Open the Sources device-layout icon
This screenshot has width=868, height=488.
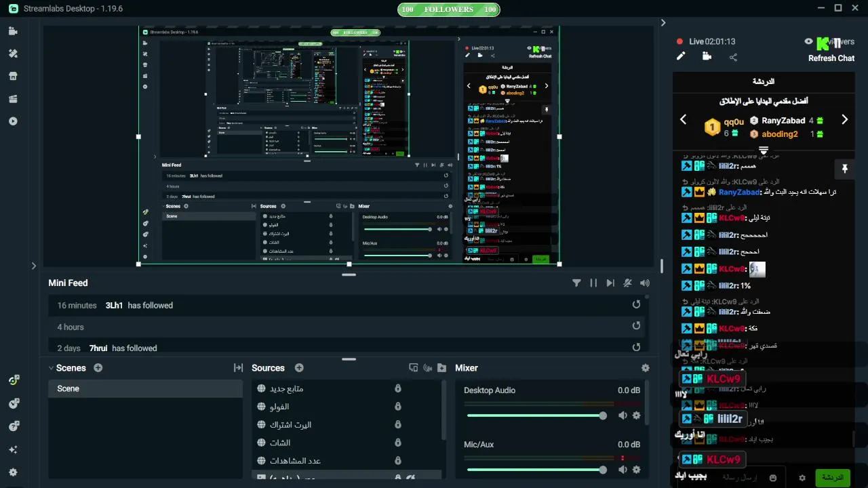click(414, 368)
